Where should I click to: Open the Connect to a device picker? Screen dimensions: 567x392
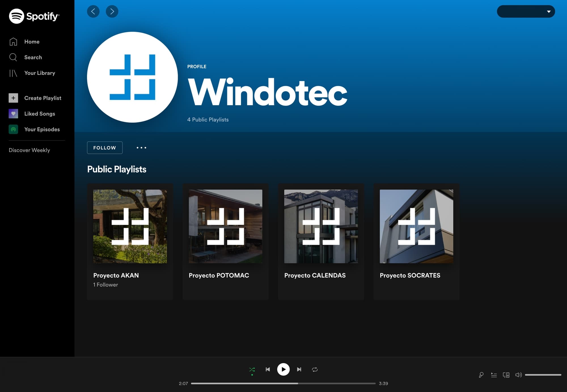pyautogui.click(x=507, y=375)
